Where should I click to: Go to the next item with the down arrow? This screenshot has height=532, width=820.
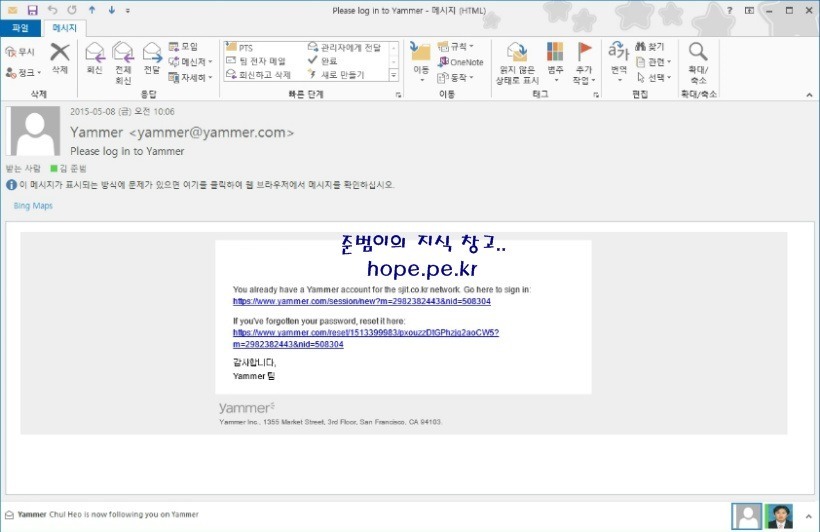(x=111, y=10)
